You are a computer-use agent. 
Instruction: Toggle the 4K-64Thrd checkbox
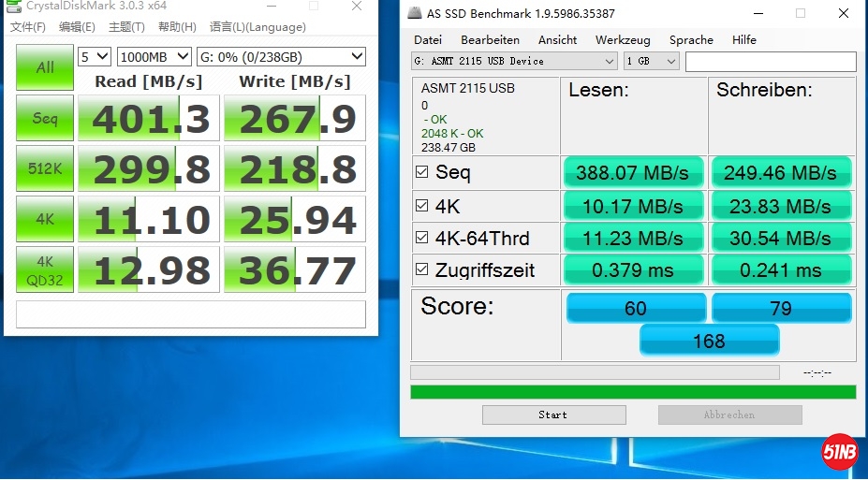tap(421, 238)
